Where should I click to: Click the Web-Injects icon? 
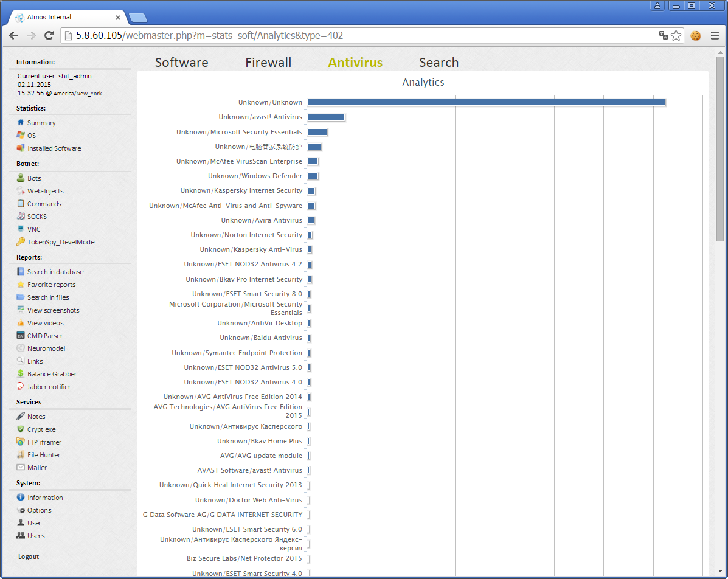coord(21,191)
